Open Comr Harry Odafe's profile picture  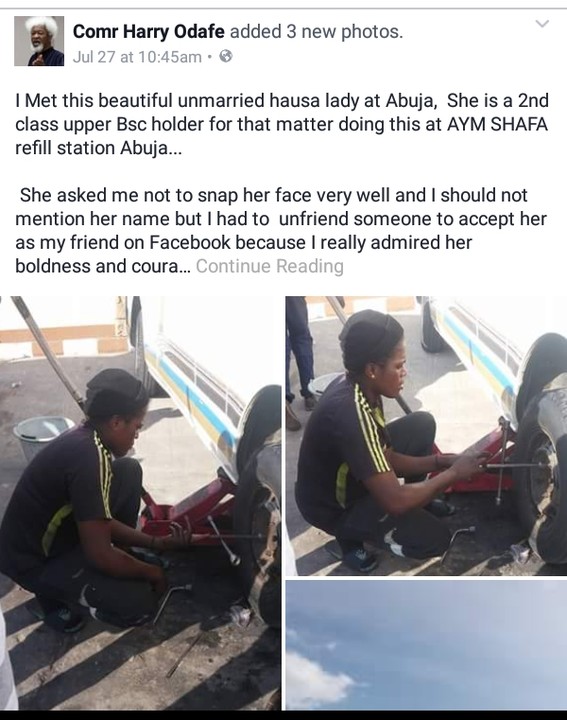pos(39,41)
